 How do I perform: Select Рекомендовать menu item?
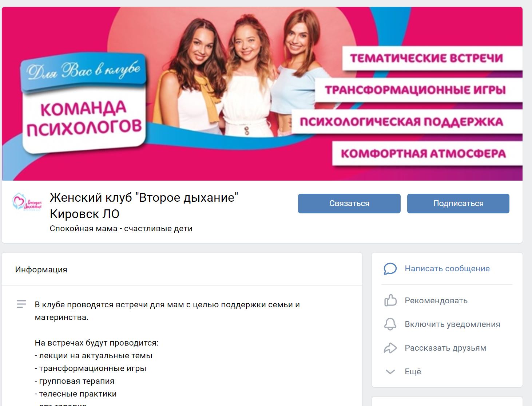[436, 300]
